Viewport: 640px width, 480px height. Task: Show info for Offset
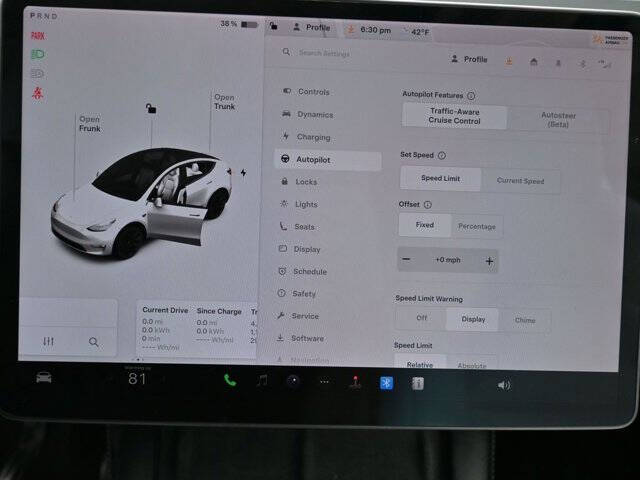[x=427, y=204]
